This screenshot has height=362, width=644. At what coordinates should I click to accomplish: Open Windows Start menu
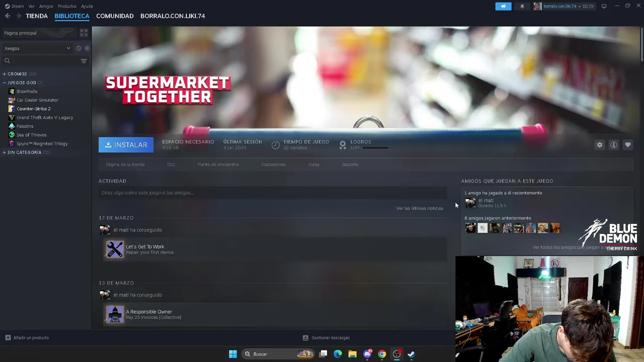233,354
